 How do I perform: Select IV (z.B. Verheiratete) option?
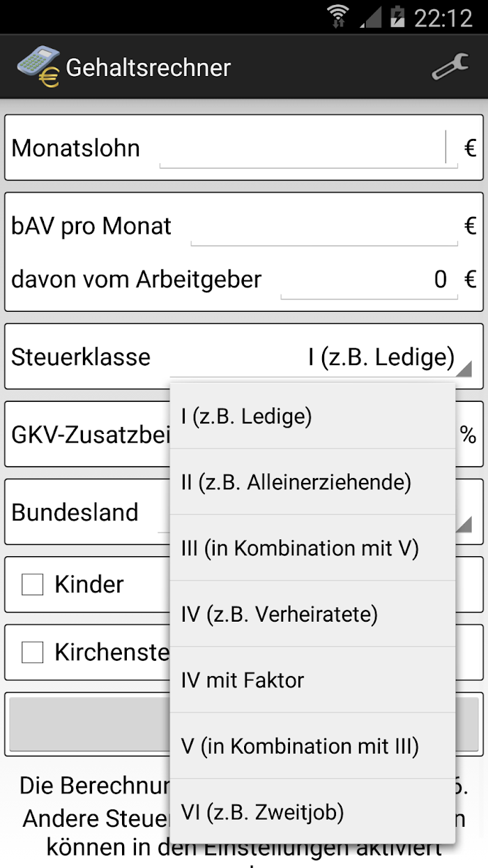[312, 614]
